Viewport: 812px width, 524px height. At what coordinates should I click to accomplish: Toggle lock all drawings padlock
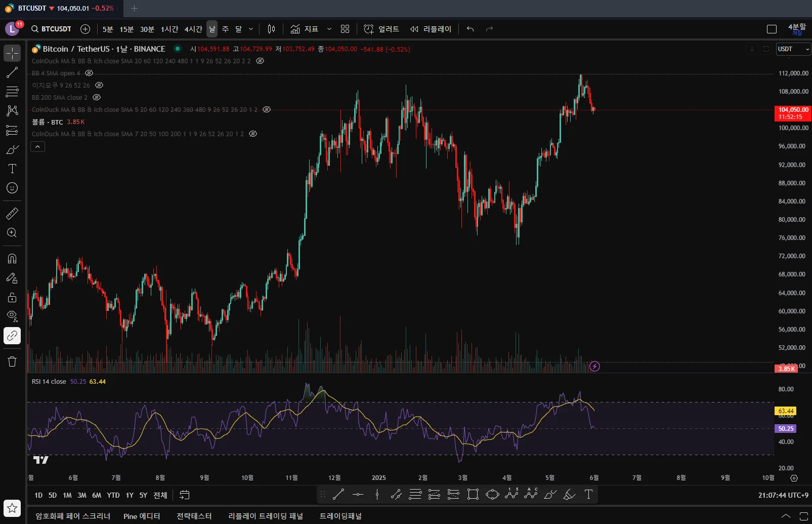12,297
